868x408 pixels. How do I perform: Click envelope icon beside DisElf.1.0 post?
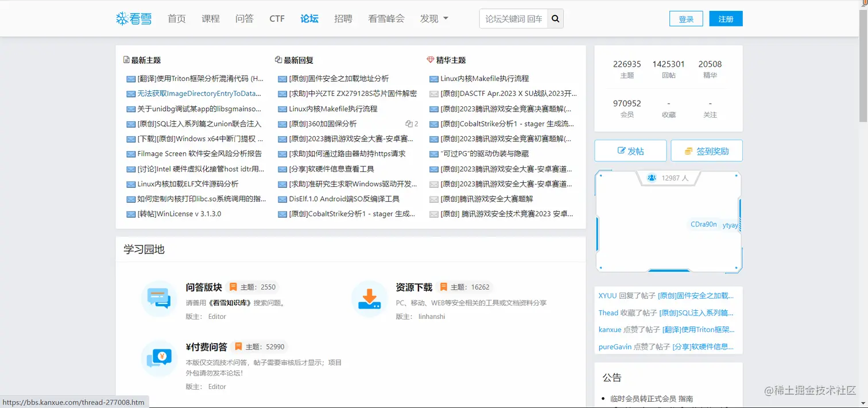(x=282, y=199)
